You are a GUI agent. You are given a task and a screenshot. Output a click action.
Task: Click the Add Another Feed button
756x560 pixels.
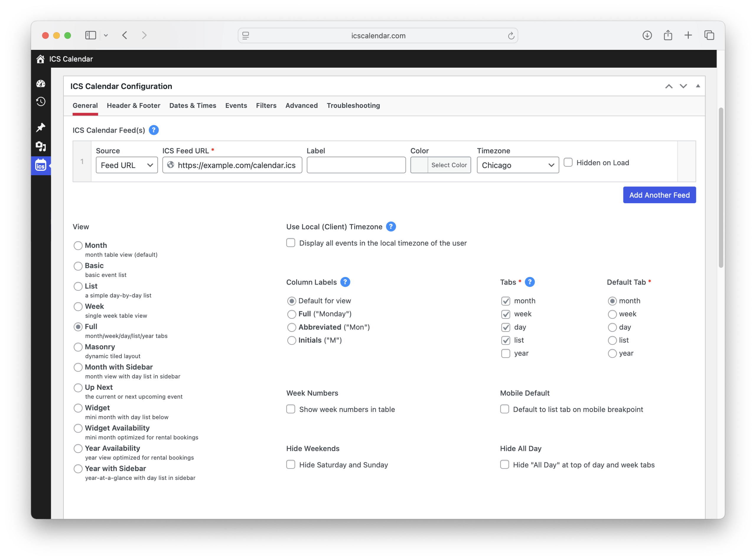coord(659,195)
